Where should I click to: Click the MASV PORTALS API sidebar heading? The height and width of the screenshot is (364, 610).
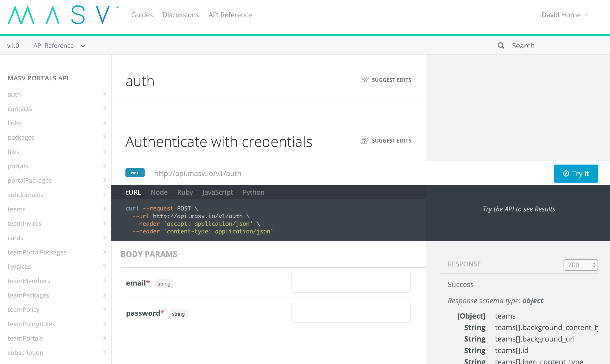tap(38, 78)
